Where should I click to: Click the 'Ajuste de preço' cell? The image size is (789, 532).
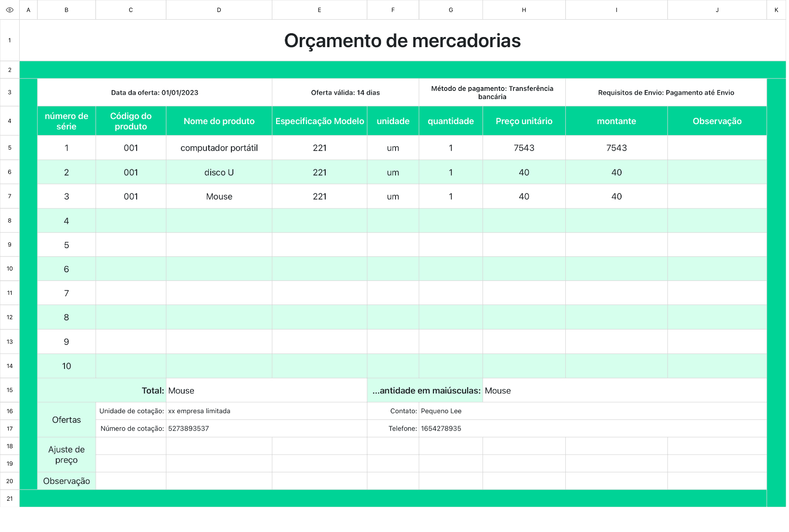tap(66, 455)
